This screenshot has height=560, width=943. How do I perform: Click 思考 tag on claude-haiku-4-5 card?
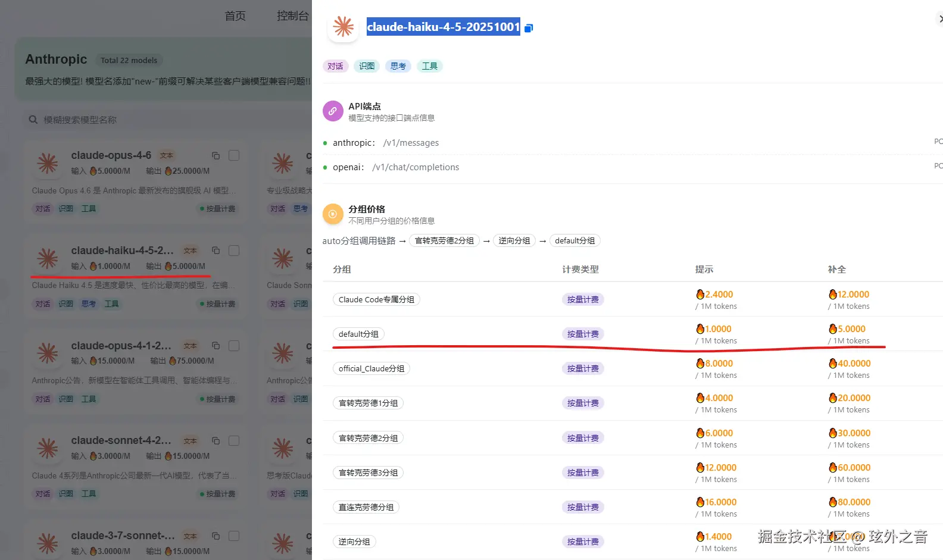tap(89, 304)
